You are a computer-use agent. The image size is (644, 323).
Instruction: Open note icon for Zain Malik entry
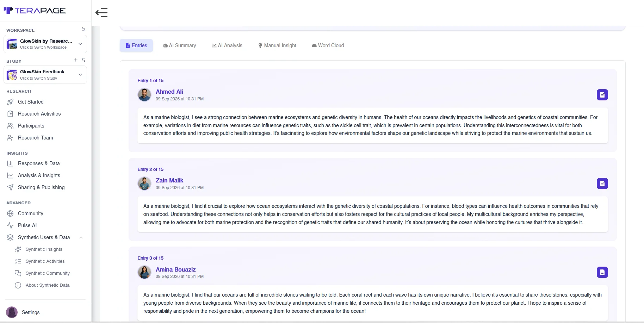tap(602, 184)
